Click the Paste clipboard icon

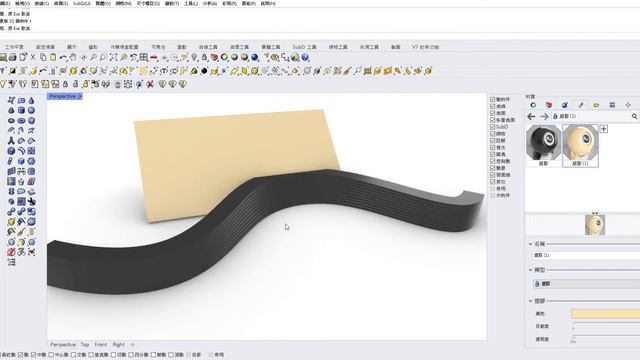(x=53, y=58)
